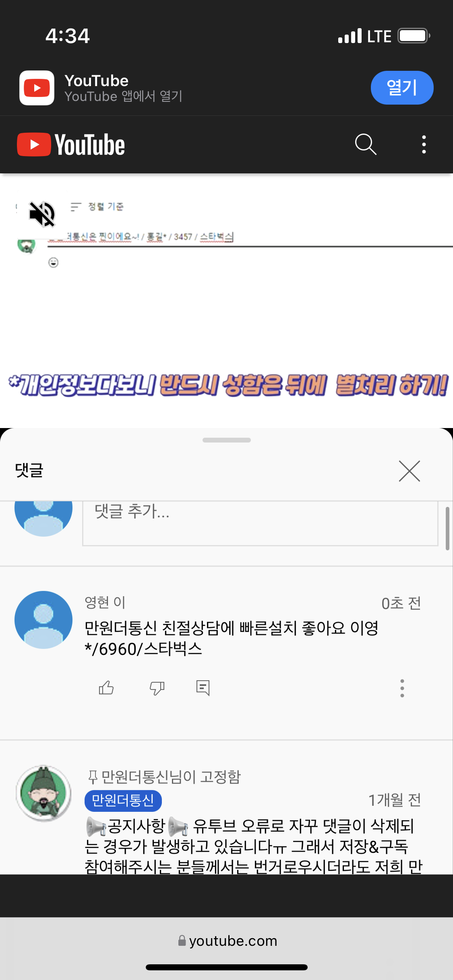Viewport: 453px width, 980px height.
Task: Open the 영현 이 profile avatar
Action: point(43,620)
